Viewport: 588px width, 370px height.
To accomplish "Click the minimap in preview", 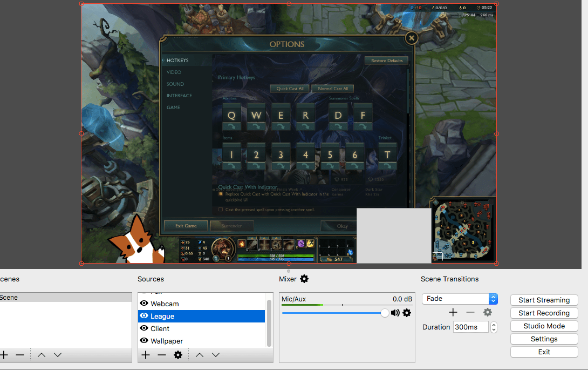I will point(463,230).
